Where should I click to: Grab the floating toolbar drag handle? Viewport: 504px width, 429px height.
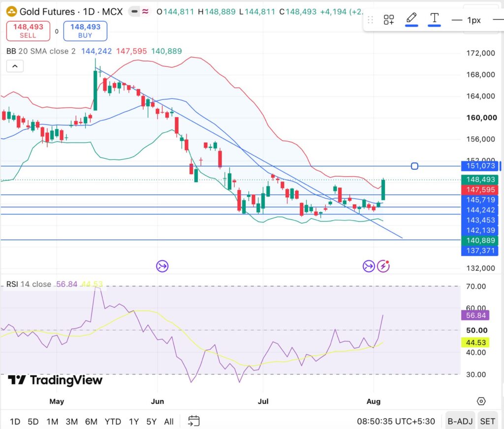[x=370, y=20]
